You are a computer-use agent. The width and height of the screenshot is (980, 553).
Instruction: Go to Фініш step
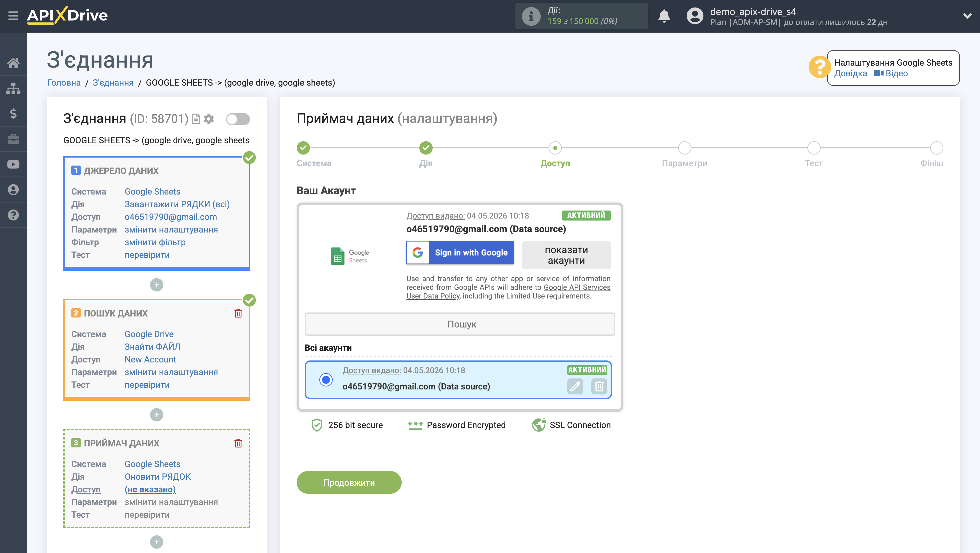936,148
